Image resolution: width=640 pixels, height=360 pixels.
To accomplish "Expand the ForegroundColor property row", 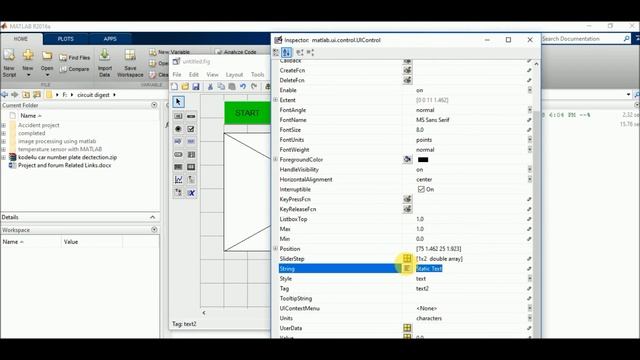I will tap(276, 159).
